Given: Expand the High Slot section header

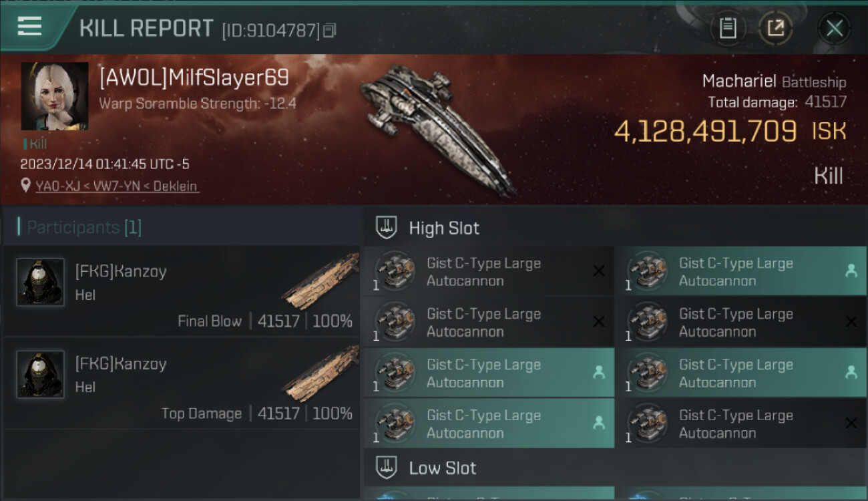Looking at the screenshot, I should pos(444,228).
